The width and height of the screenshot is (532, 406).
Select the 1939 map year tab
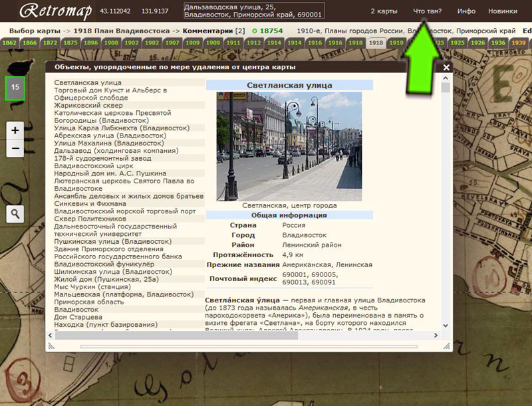coord(519,43)
